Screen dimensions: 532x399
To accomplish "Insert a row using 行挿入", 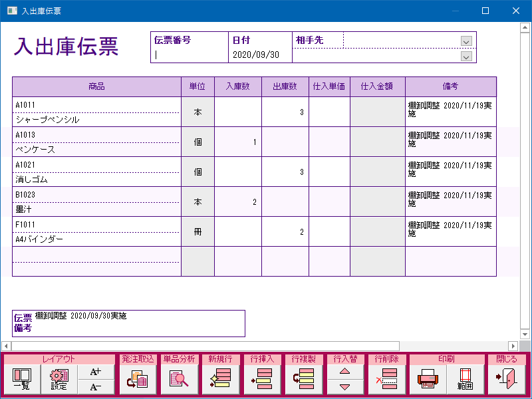I will (261, 380).
